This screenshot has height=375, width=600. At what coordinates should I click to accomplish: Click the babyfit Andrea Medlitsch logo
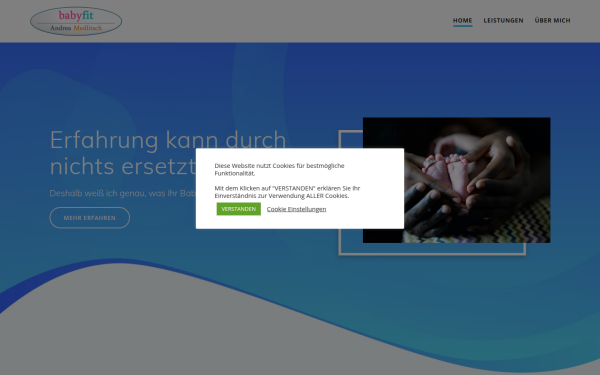[x=76, y=21]
